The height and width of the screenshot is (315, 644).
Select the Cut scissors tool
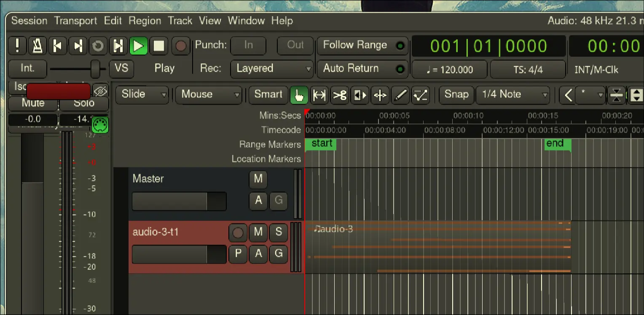pyautogui.click(x=340, y=95)
